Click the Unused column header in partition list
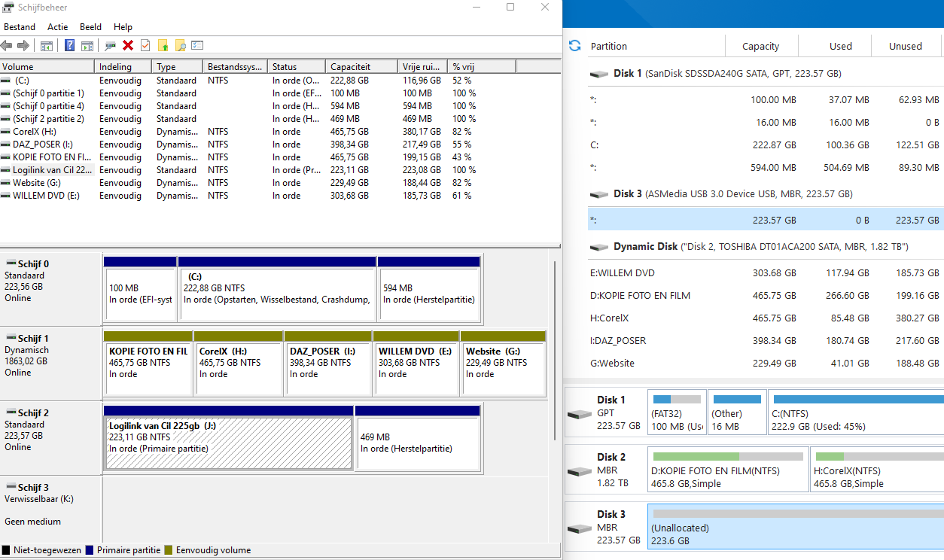This screenshot has width=944, height=560. pos(905,47)
